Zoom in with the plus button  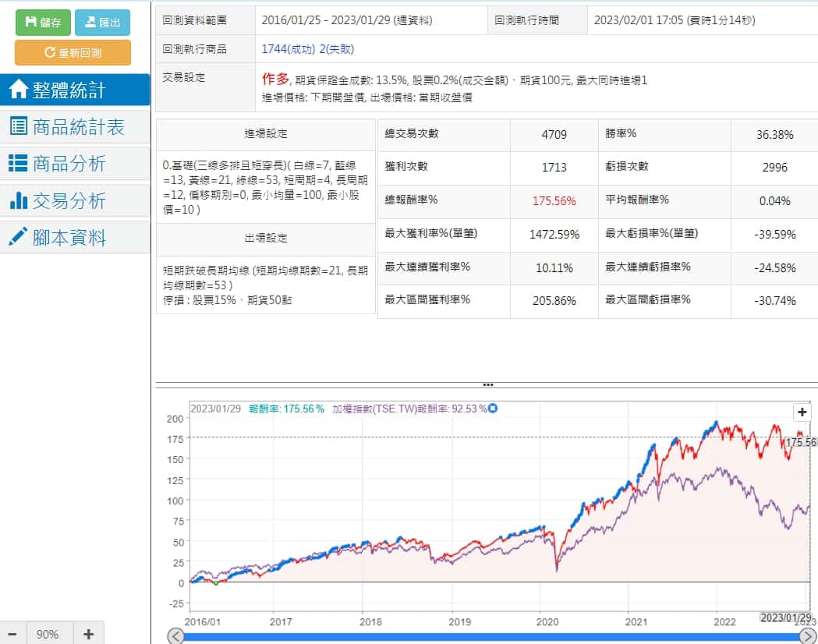click(x=88, y=634)
